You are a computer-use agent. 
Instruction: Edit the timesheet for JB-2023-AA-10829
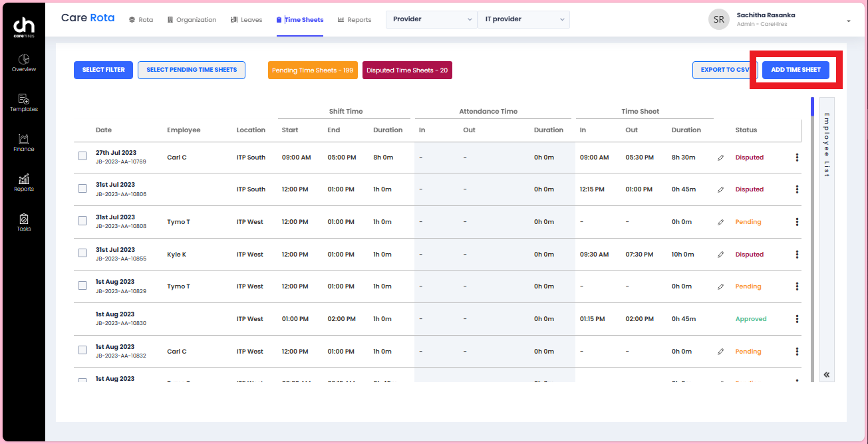tap(720, 287)
